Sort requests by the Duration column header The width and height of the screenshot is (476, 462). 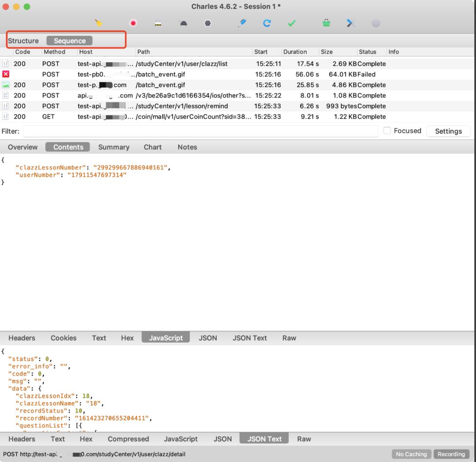[295, 52]
